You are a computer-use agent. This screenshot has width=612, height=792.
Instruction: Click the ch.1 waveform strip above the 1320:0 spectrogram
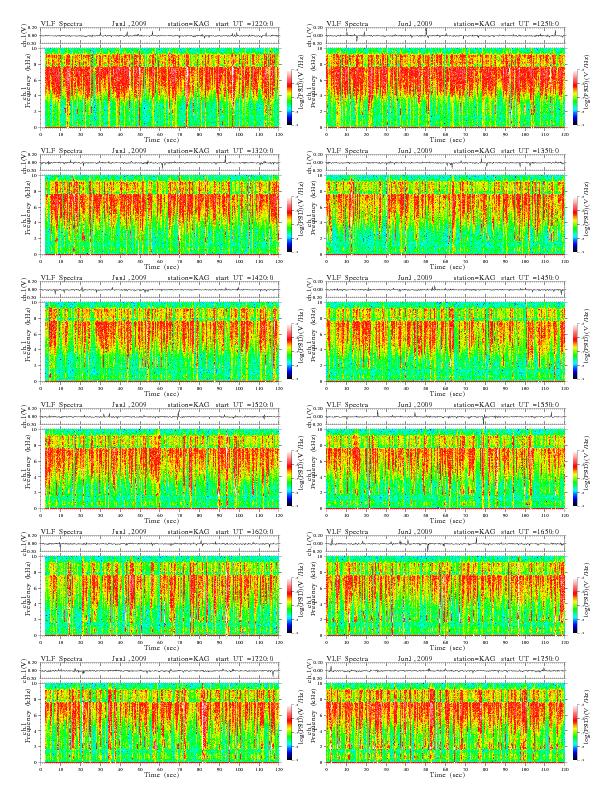(x=160, y=162)
